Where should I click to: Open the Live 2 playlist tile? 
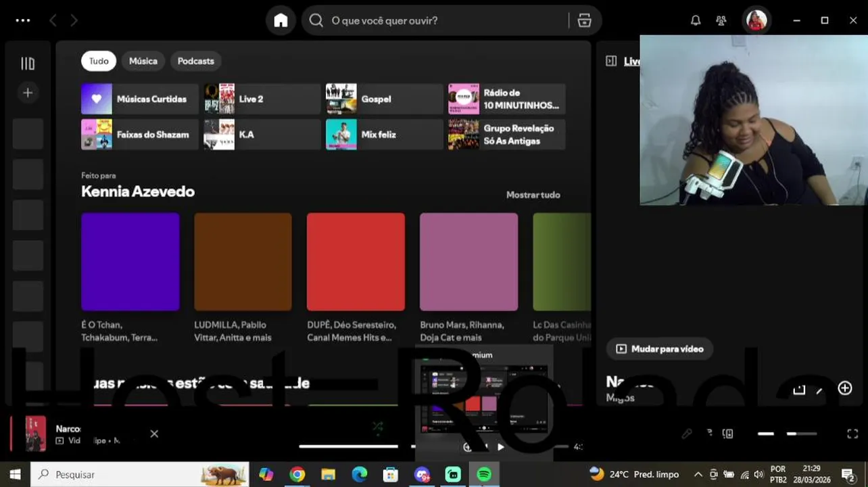tap(262, 99)
